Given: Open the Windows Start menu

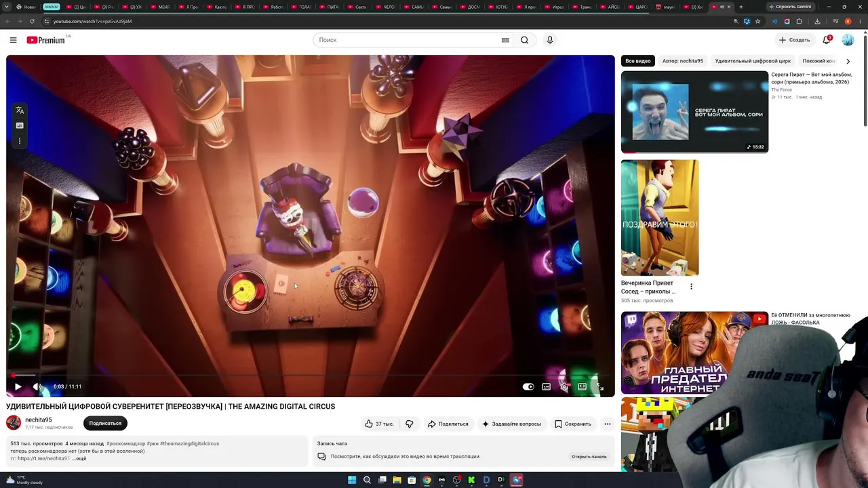Looking at the screenshot, I should pos(352,480).
